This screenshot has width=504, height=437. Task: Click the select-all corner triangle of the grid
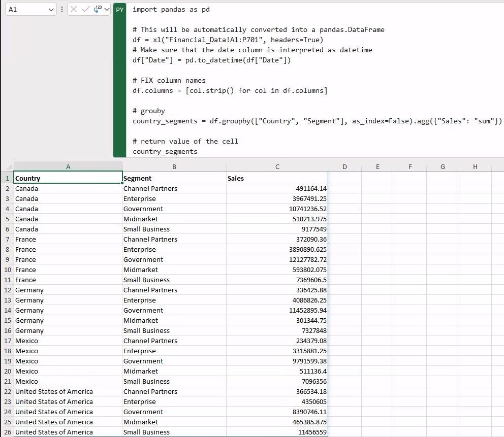(x=9, y=166)
